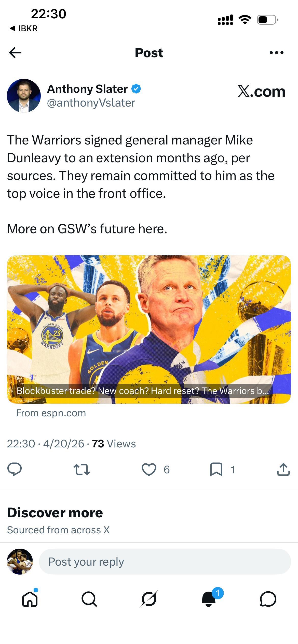The width and height of the screenshot is (298, 644).
Task: Tap the blue verified badge
Action: point(136,89)
